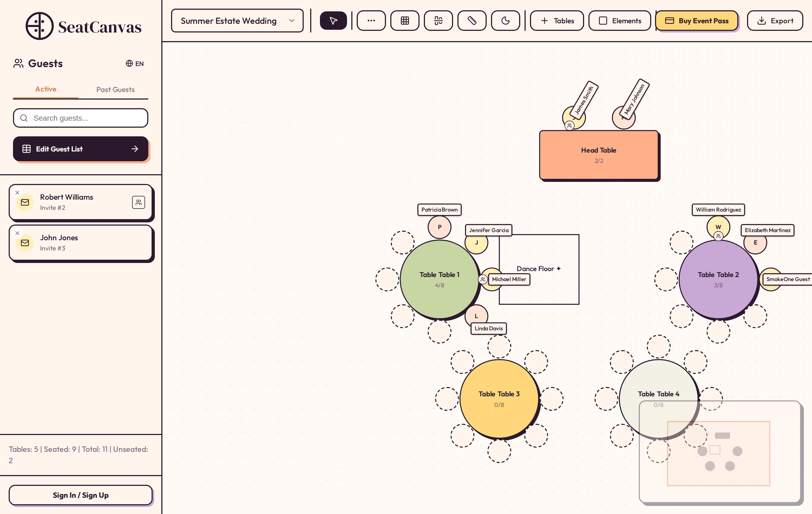
Task: Click the Elizabeth Martinez name label
Action: point(767,230)
